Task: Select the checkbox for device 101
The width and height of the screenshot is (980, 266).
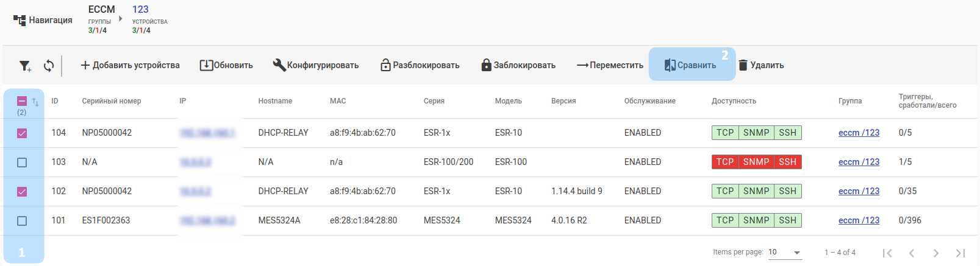Action: pos(22,221)
